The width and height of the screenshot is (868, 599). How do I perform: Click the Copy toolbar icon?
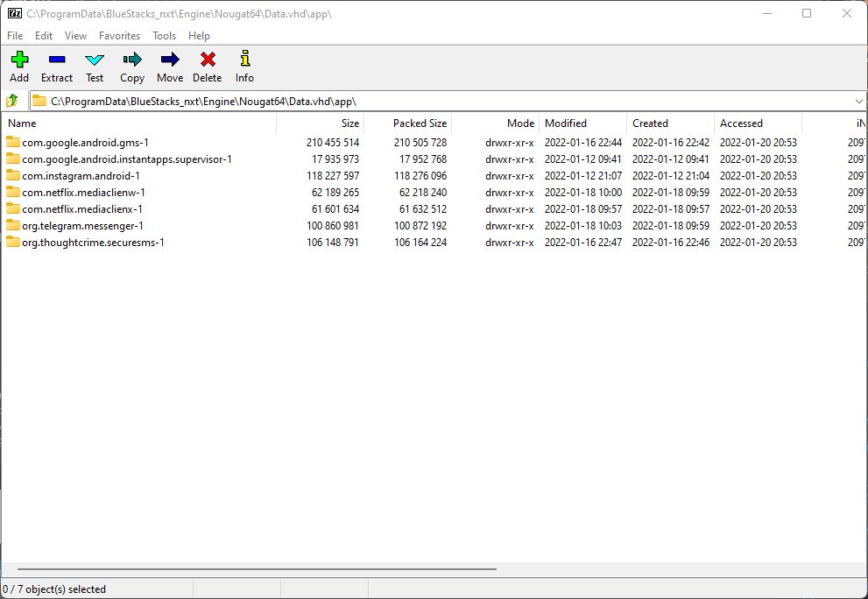click(x=132, y=60)
